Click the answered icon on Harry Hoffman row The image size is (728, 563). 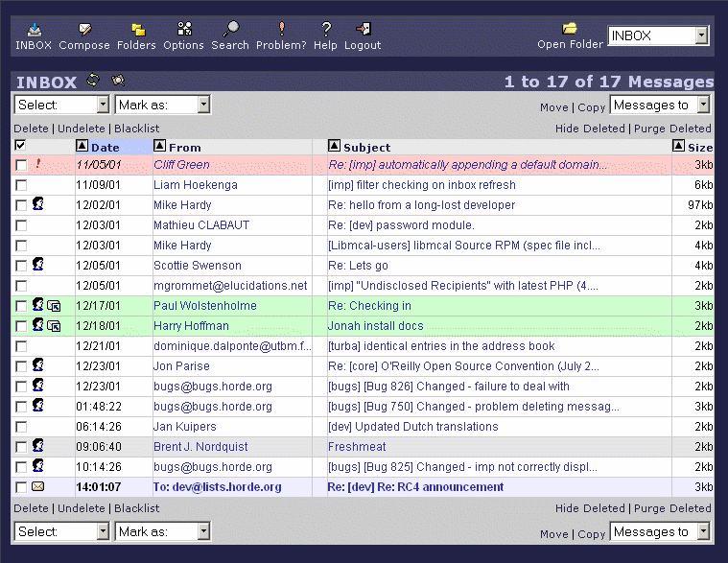[x=54, y=326]
